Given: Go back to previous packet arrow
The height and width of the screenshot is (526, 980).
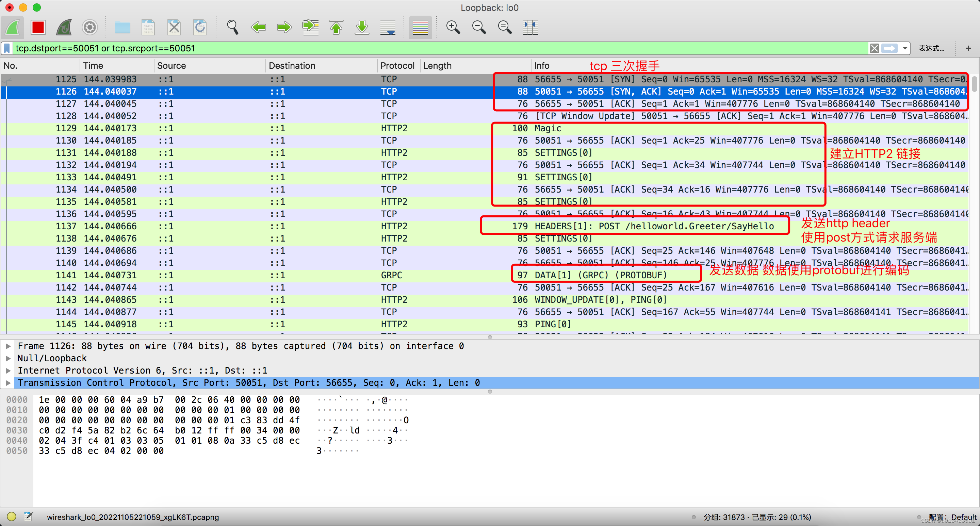Looking at the screenshot, I should point(259,27).
